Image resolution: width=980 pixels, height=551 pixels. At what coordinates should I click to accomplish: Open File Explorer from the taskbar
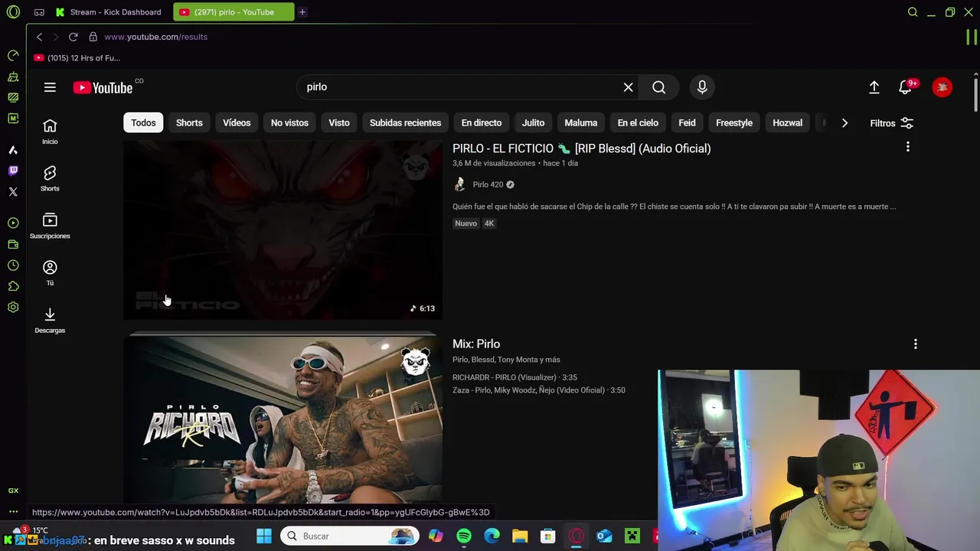520,536
